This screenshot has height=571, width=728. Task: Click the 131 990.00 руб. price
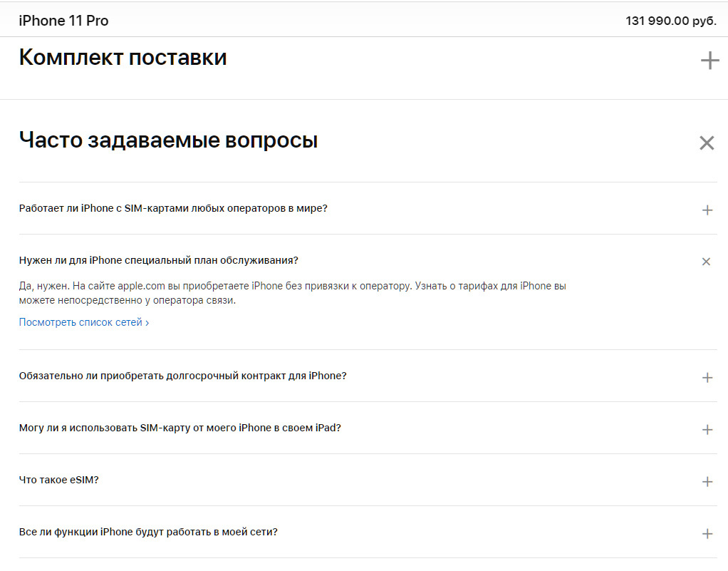(671, 21)
